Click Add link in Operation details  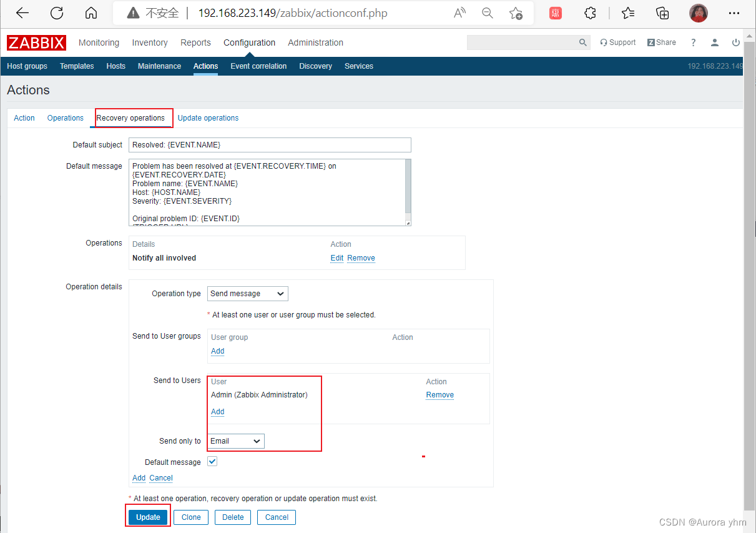pos(139,478)
